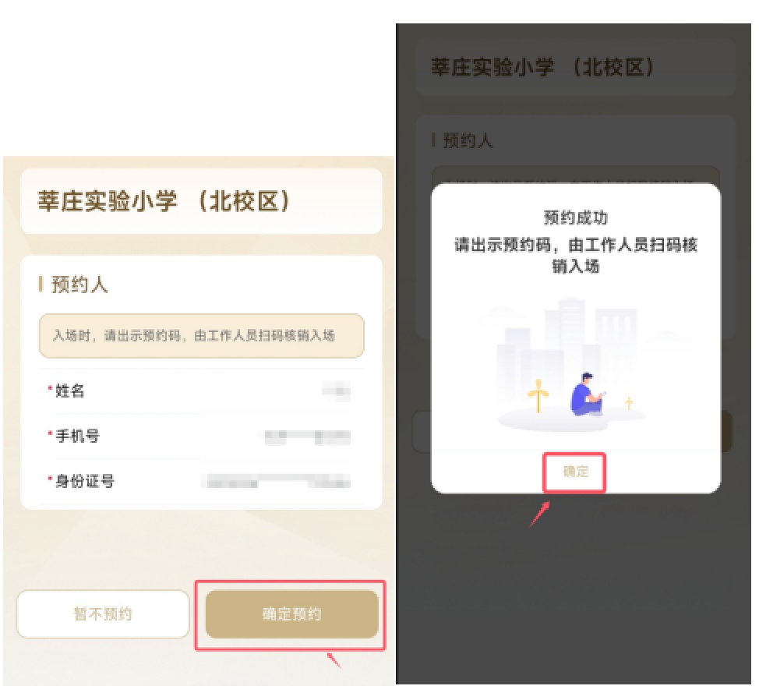This screenshot has height=700, width=759.
Task: Select the 姓名 name field
Action: (201, 391)
